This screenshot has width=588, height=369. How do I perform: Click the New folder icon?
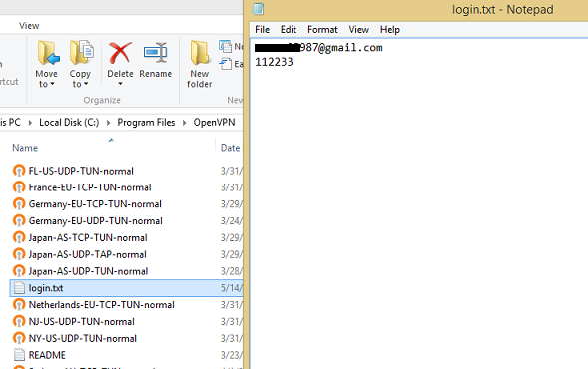tap(200, 53)
